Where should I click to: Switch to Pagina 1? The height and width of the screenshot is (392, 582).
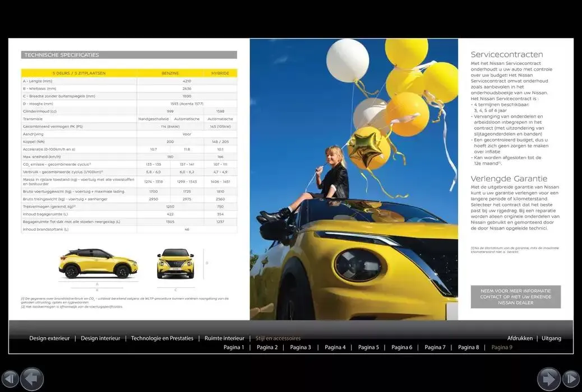(x=234, y=347)
